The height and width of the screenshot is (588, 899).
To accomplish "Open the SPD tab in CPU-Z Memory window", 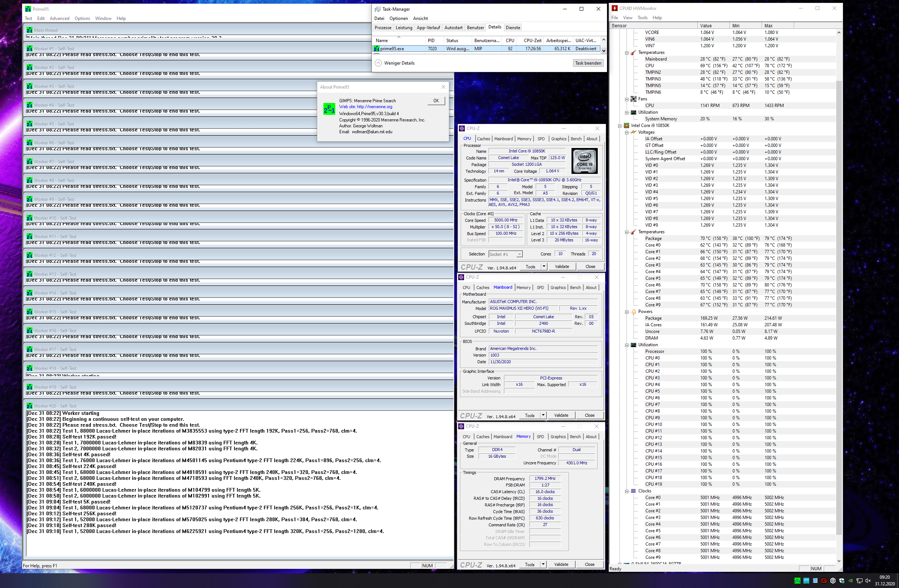I will tap(540, 437).
